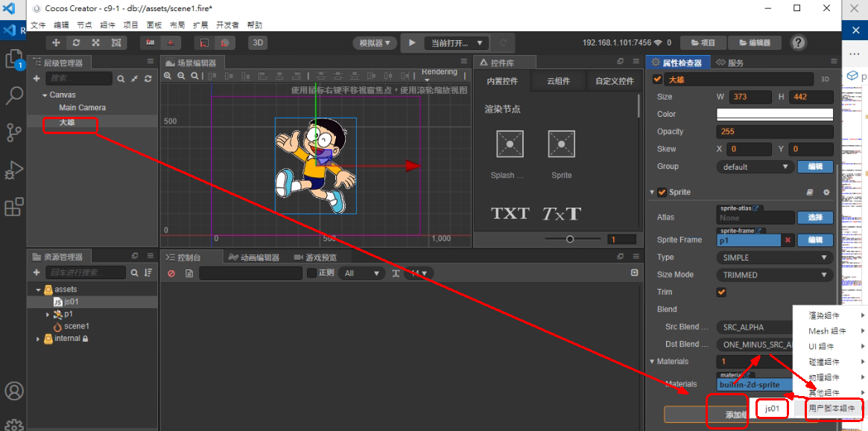This screenshot has width=868, height=431.
Task: Click the 3D toggle in inspector header
Action: coord(824,79)
